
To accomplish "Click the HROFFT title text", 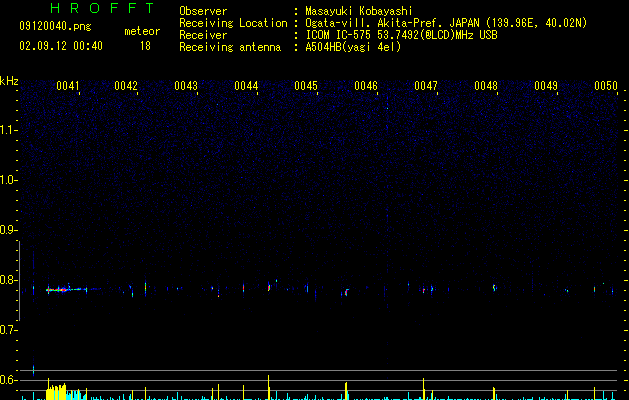I will (x=103, y=8).
